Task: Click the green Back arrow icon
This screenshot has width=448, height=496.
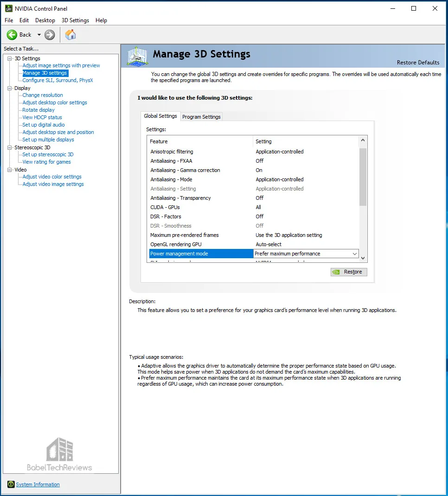Action: pyautogui.click(x=12, y=35)
